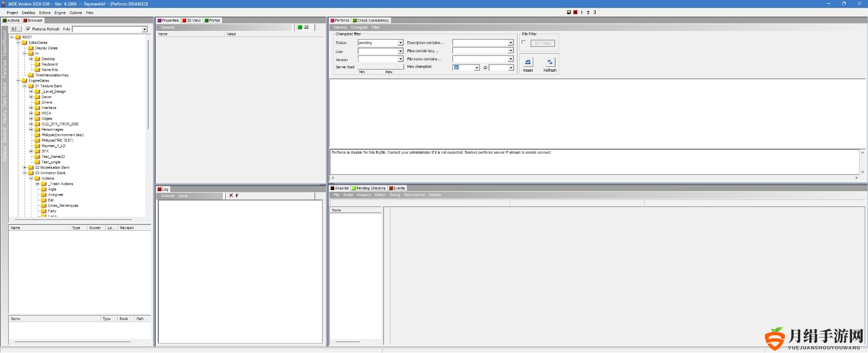Click the R button in Browser toolbar
This screenshot has height=353, width=868.
(14, 29)
